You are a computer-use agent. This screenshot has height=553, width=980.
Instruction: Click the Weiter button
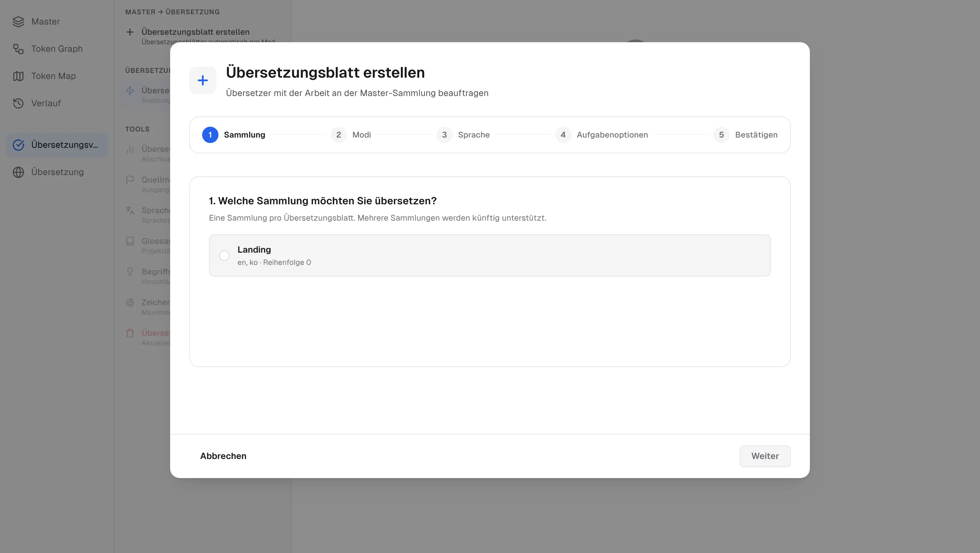(x=765, y=456)
